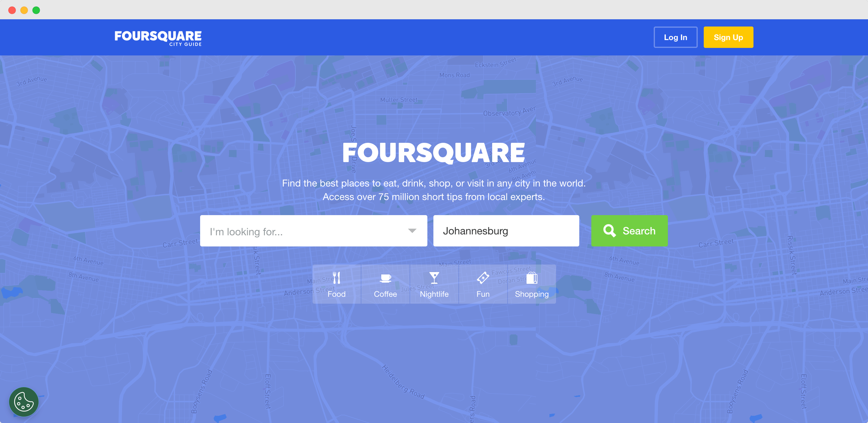Click the Log In button

(x=675, y=37)
